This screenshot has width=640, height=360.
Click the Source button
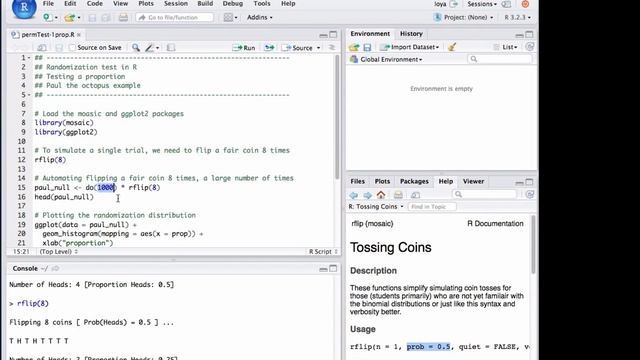point(298,48)
